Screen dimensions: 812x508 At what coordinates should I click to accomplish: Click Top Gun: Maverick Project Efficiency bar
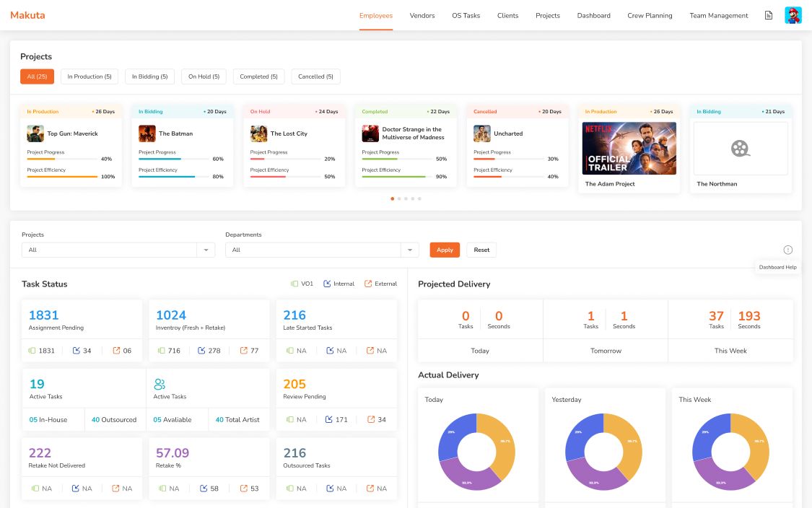tap(62, 177)
